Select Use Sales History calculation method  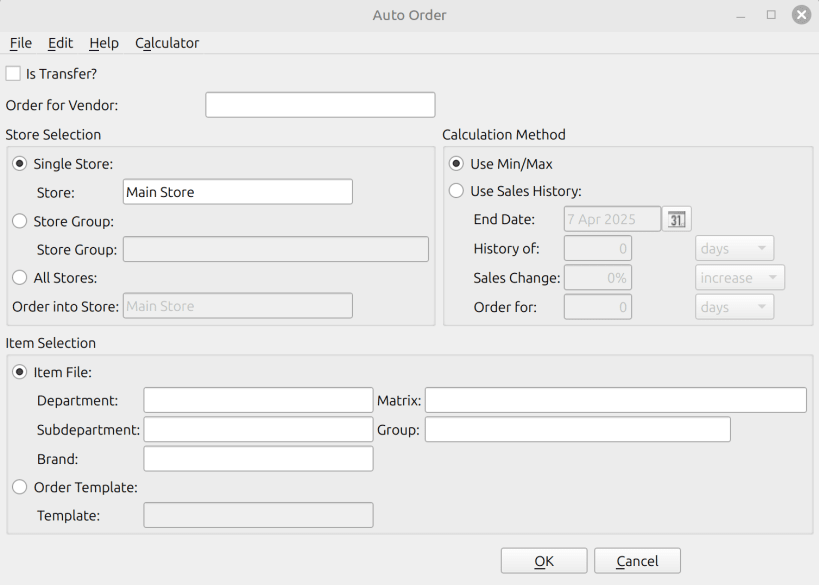click(x=456, y=191)
